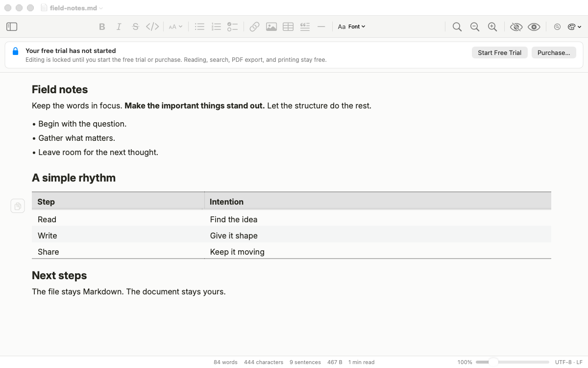Click the bullet 'Begin with the question.'
588x368 pixels.
82,124
